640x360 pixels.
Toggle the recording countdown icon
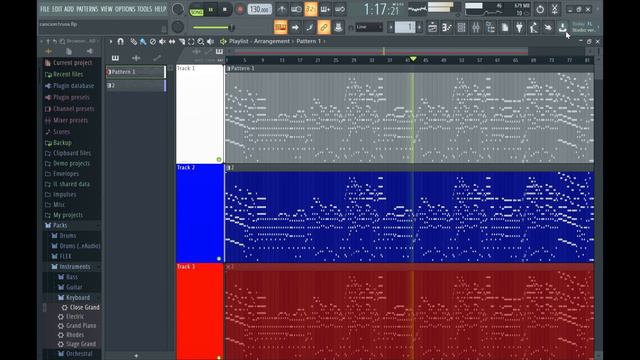(x=311, y=9)
